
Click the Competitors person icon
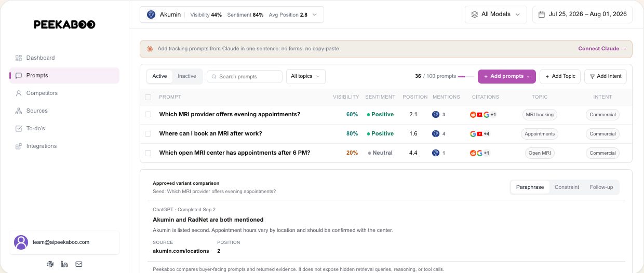click(19, 93)
